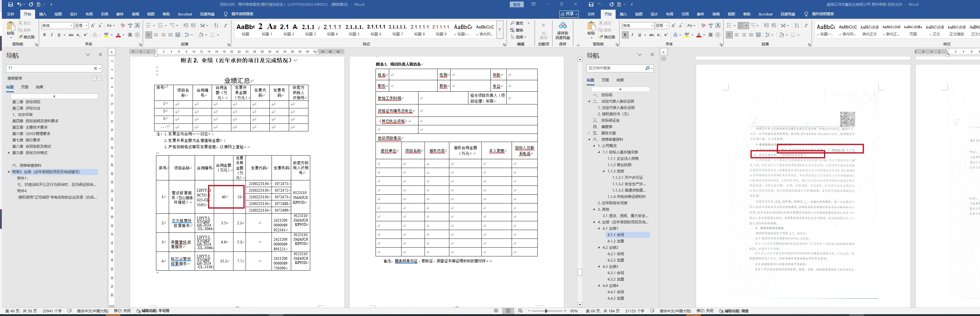Show paragraph marks in left window
This screenshot has height=316, width=980.
tap(226, 25)
